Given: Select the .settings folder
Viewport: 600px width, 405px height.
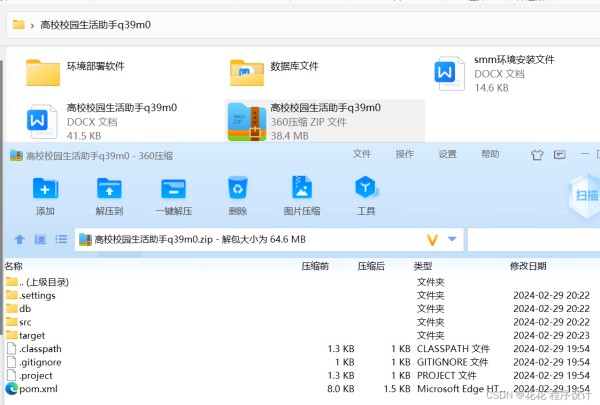Looking at the screenshot, I should pyautogui.click(x=31, y=296).
